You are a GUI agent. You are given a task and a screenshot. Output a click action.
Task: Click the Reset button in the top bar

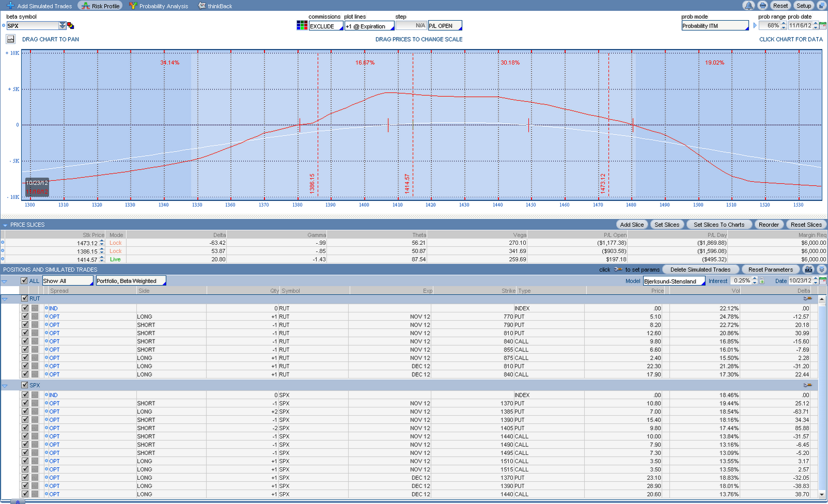[x=780, y=6]
